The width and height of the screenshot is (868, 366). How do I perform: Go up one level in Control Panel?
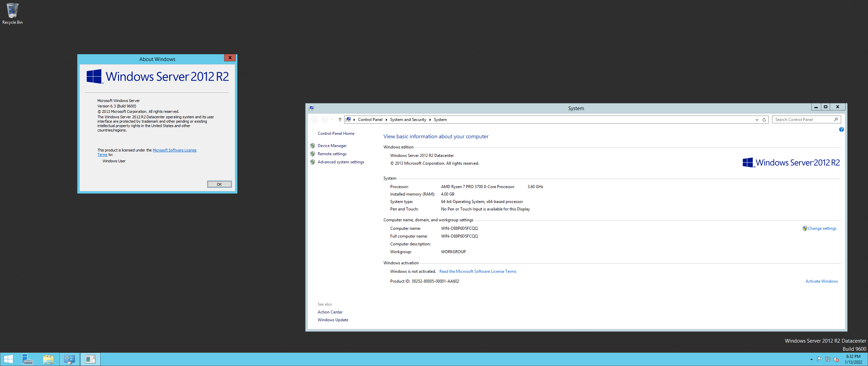340,120
